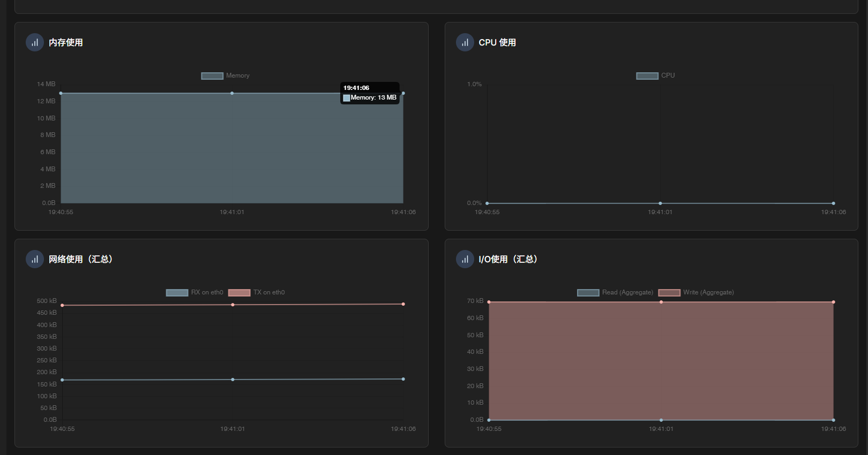This screenshot has height=455, width=868.
Task: Select the memory data point at 19:40:55
Action: (x=61, y=93)
